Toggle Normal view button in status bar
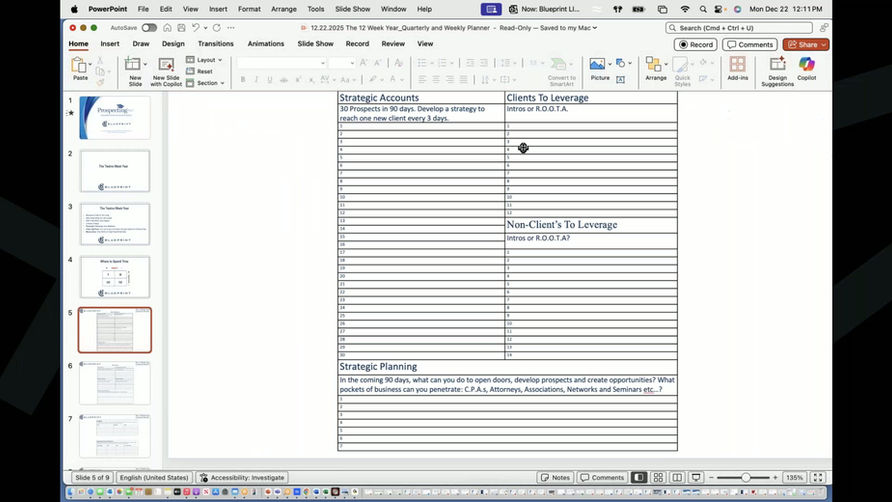The height and width of the screenshot is (502, 892). [x=639, y=478]
